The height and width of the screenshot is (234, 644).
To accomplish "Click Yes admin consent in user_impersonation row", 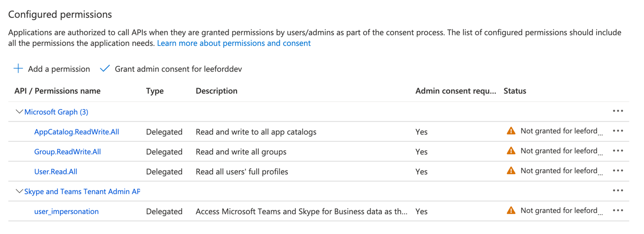I will (x=421, y=212).
